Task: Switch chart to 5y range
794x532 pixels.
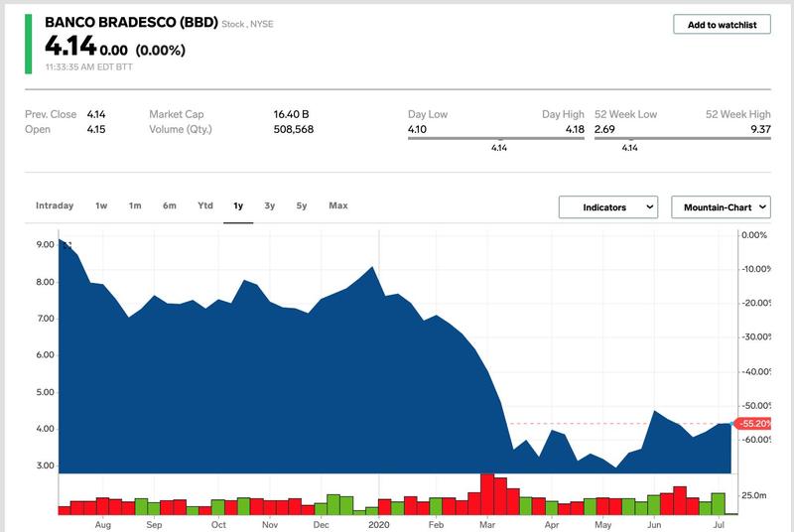Action: point(302,205)
